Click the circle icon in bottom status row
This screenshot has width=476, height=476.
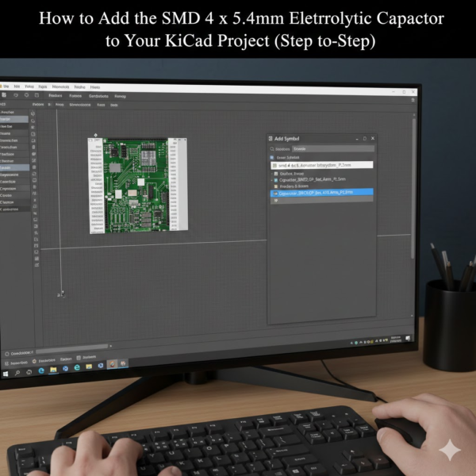pos(6,354)
